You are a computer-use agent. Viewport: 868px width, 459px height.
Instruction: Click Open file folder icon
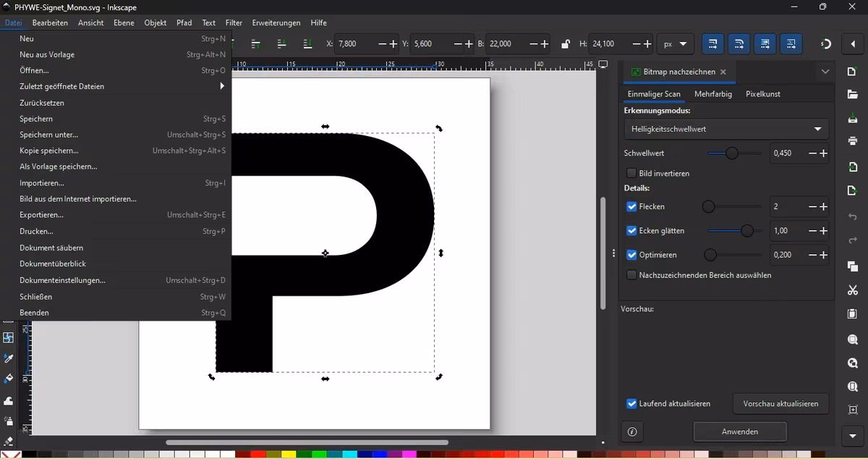click(x=853, y=95)
